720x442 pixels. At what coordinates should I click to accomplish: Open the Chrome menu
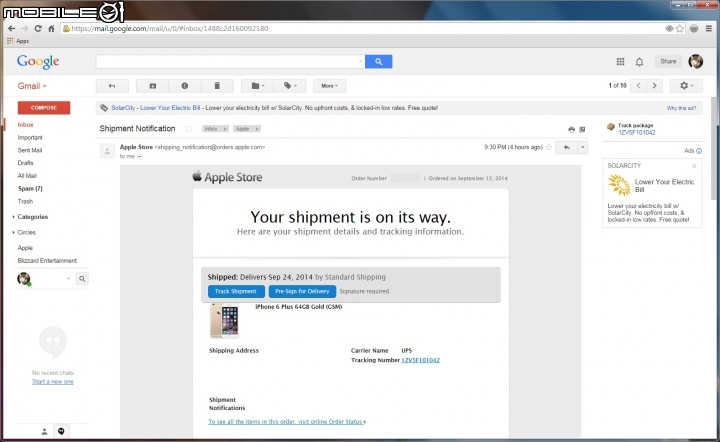709,28
